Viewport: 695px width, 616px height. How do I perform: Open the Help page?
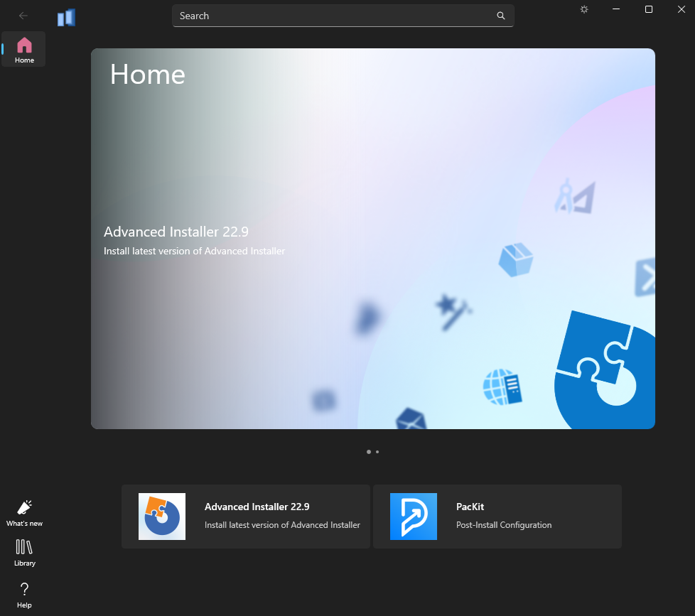24,595
